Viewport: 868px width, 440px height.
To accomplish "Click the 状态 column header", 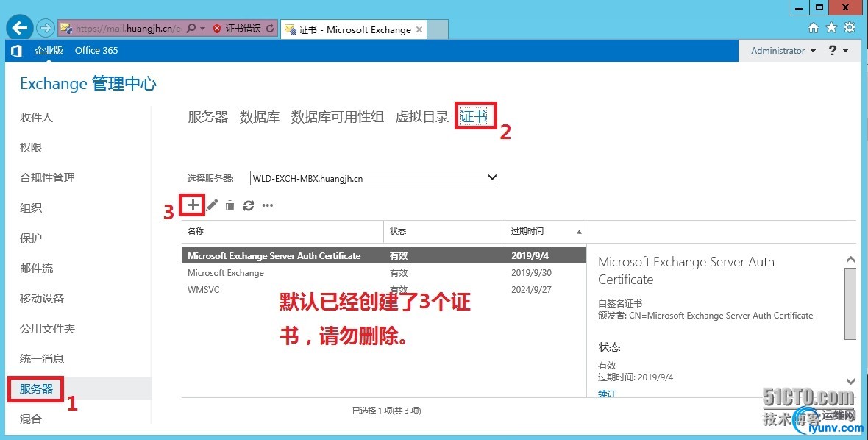I will click(444, 231).
